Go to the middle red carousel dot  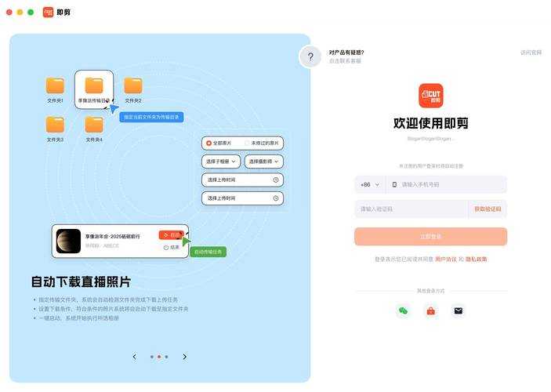pos(159,357)
